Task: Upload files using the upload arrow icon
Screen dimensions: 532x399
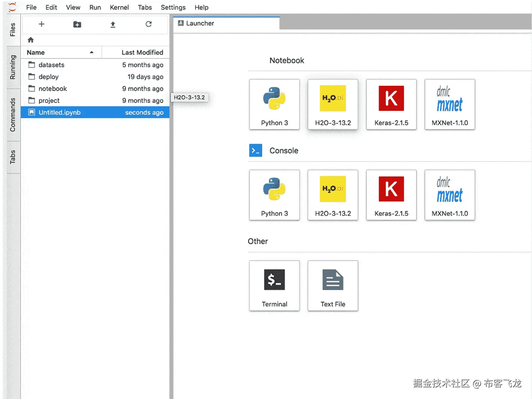Action: (x=113, y=24)
